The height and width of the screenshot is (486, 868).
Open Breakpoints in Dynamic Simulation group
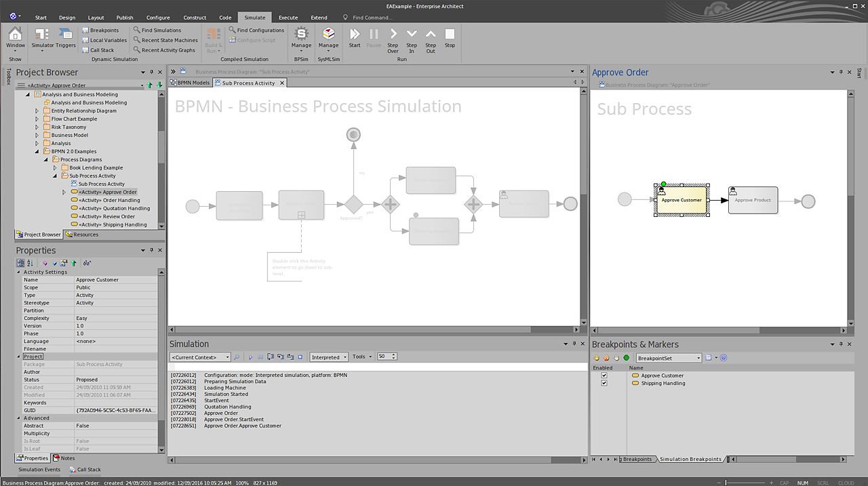(100, 31)
